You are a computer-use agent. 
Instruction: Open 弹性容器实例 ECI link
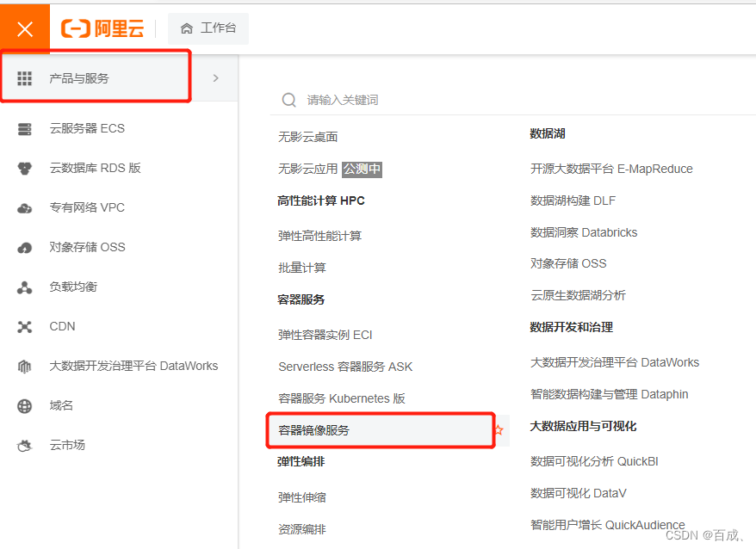[325, 335]
